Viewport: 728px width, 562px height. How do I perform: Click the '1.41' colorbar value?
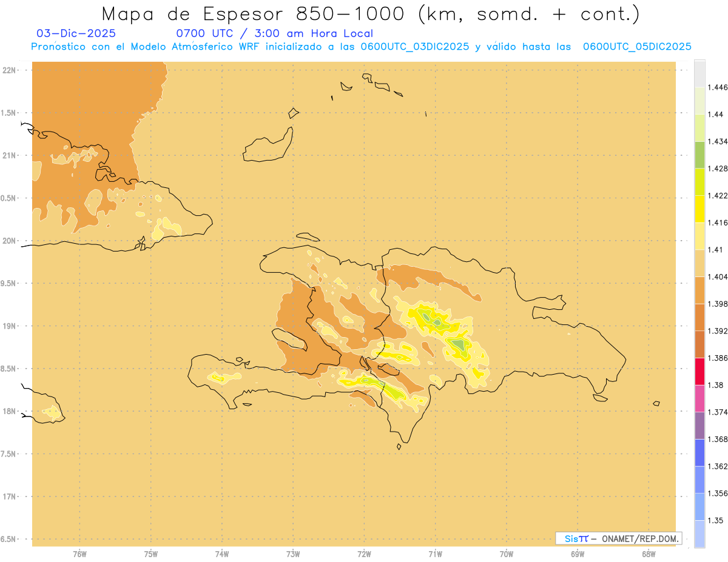[x=715, y=250]
